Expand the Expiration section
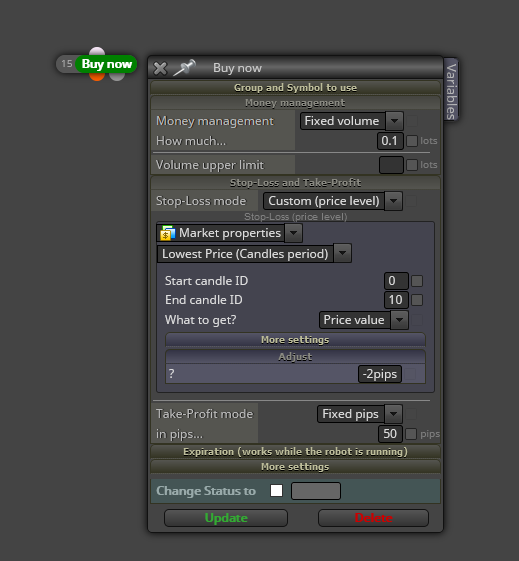 pos(295,452)
